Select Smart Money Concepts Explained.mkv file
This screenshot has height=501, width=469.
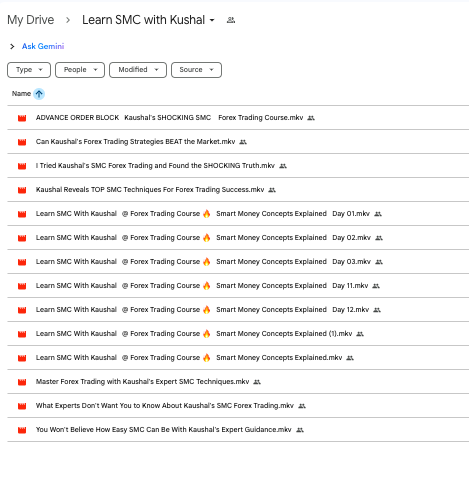tap(189, 358)
